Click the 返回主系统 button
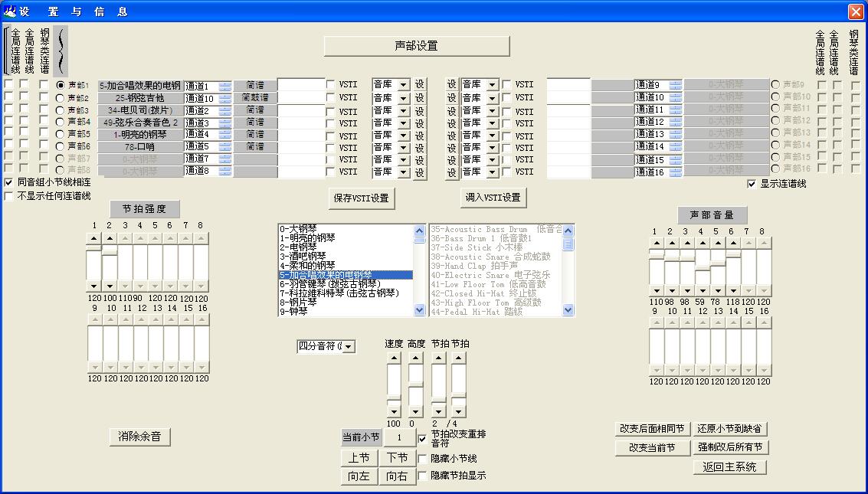The image size is (868, 494). point(729,466)
